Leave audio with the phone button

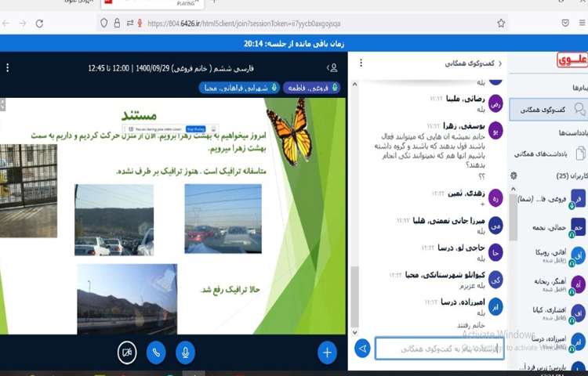(156, 352)
